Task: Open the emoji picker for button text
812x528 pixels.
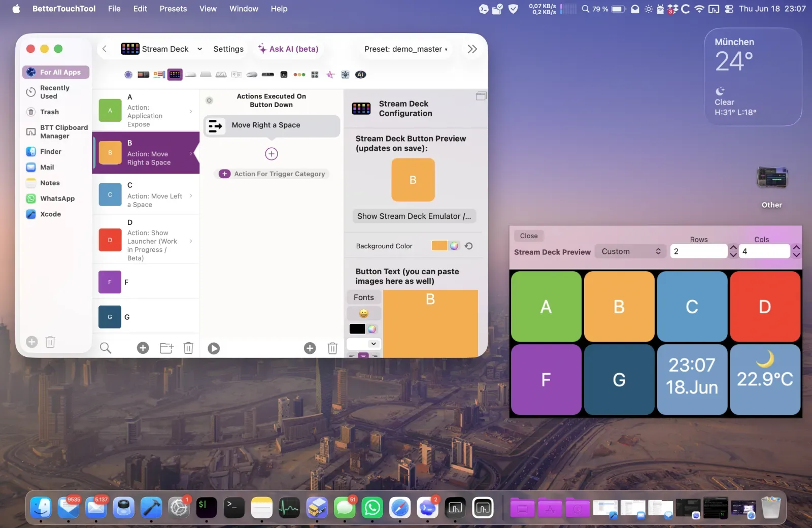Action: pyautogui.click(x=364, y=313)
